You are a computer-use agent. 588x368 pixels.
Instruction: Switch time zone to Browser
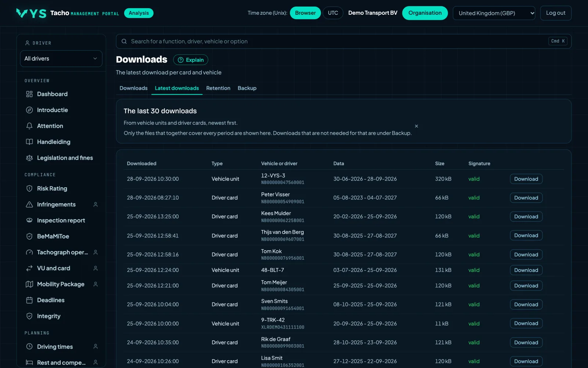click(305, 13)
